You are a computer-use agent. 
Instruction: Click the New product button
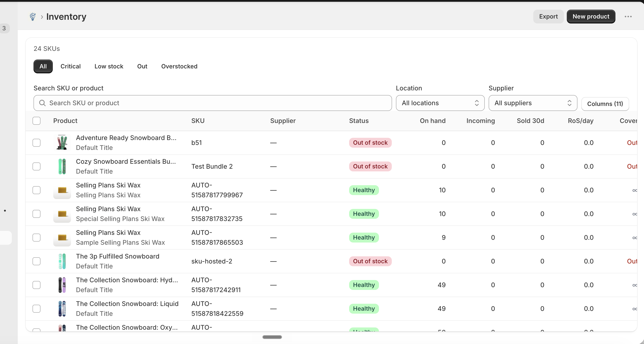click(591, 17)
